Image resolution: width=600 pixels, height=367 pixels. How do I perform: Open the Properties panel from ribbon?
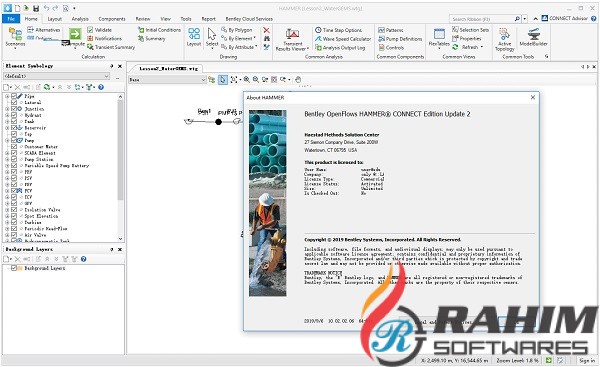coord(466,38)
